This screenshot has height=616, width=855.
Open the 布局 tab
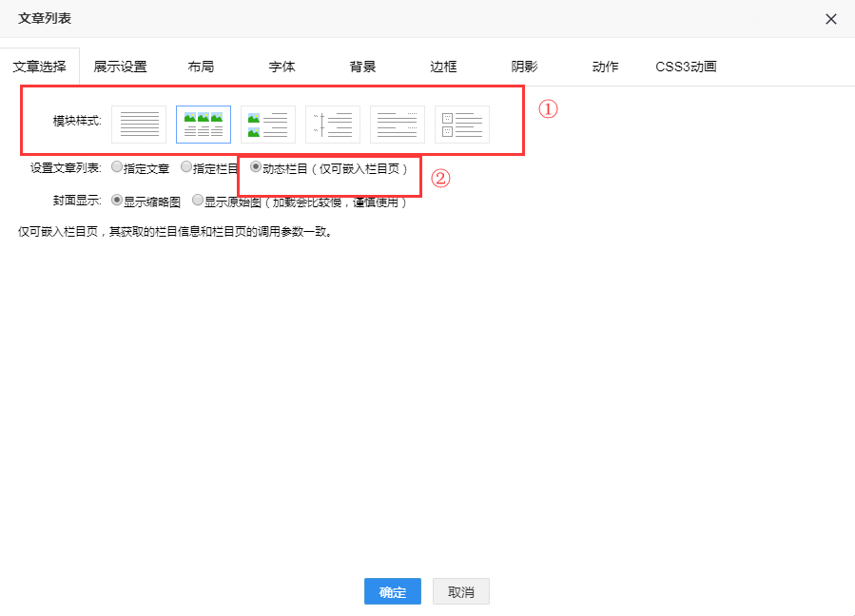coord(201,67)
